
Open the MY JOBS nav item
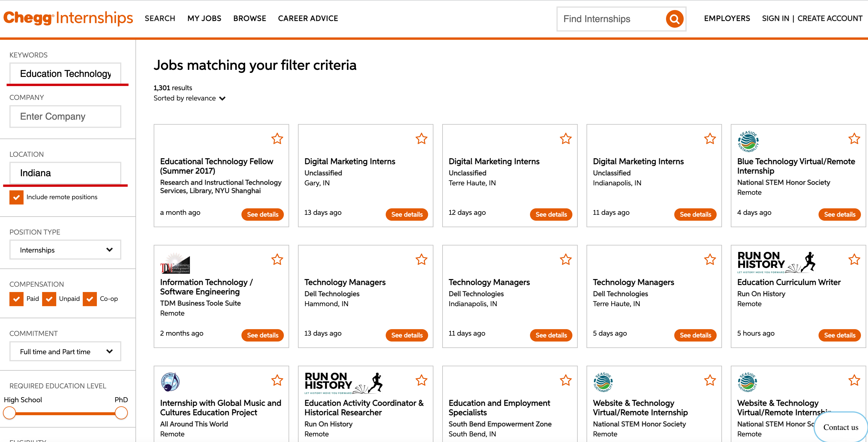204,18
